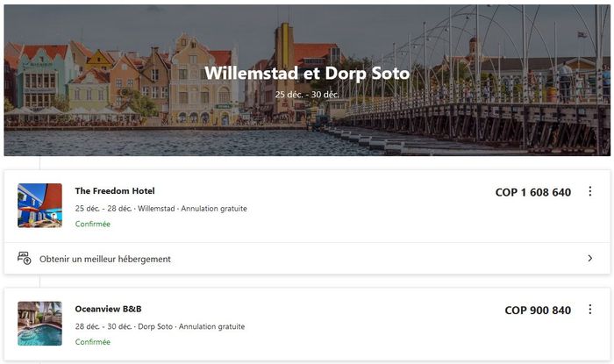This screenshot has height=364, width=614.
Task: Click the COP 1 608 640 price
Action: click(532, 192)
